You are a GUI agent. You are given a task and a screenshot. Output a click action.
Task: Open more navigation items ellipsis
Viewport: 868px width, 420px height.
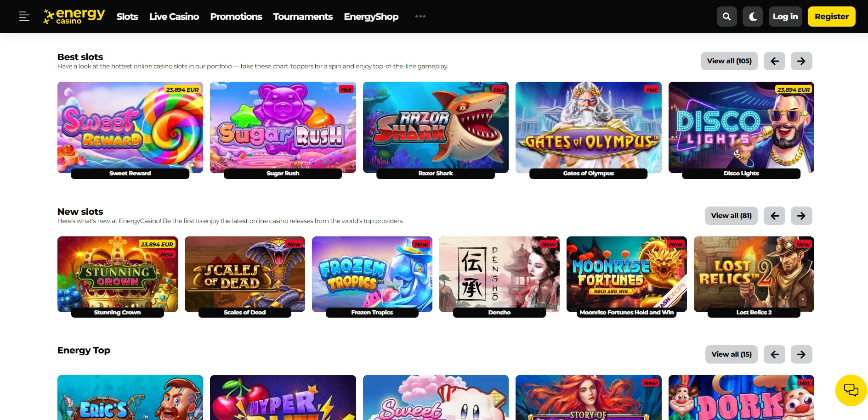[420, 17]
